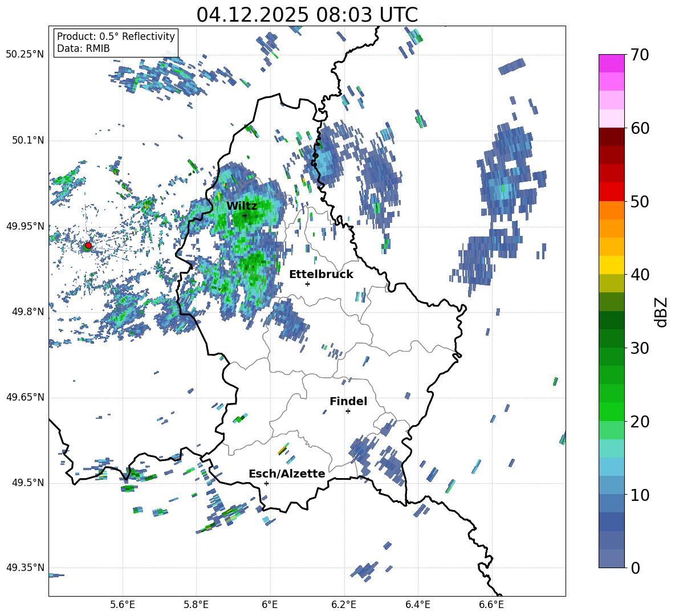This screenshot has width=675, height=616.
Task: Click the 6°E longitude label
Action: [x=270, y=605]
